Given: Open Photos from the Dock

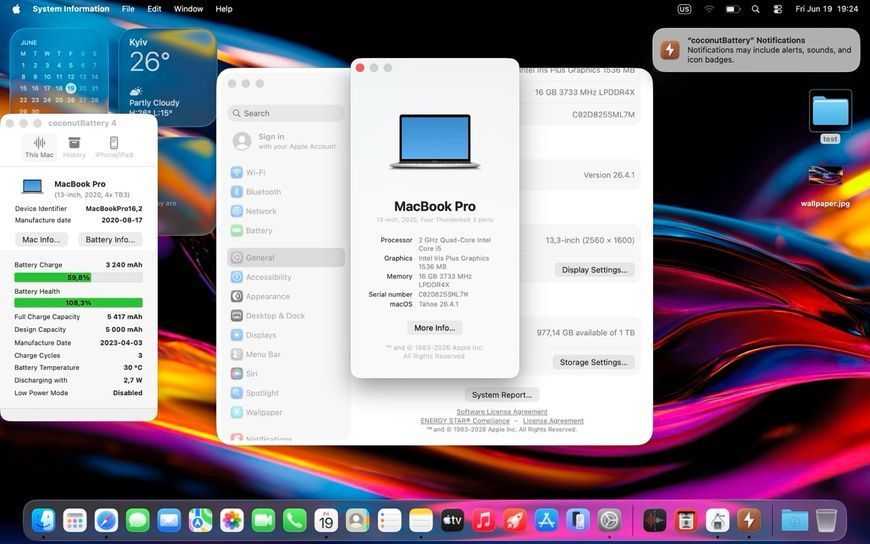Looking at the screenshot, I should (x=232, y=521).
